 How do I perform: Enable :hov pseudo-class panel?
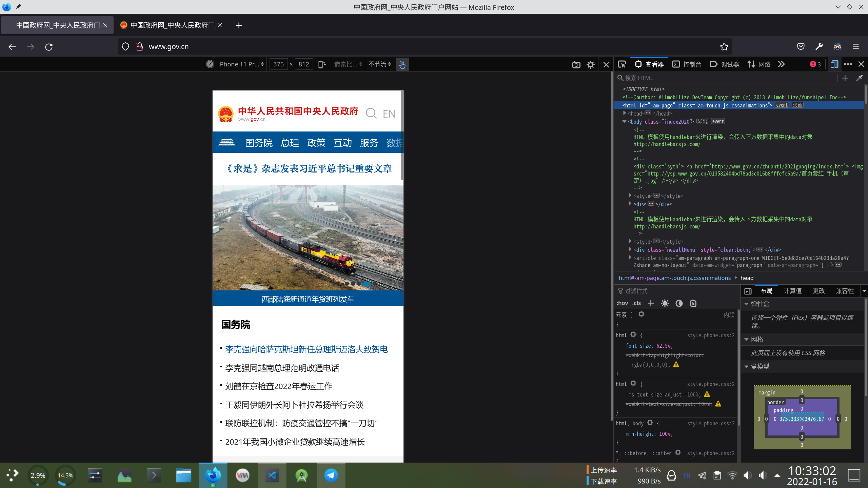(x=622, y=303)
